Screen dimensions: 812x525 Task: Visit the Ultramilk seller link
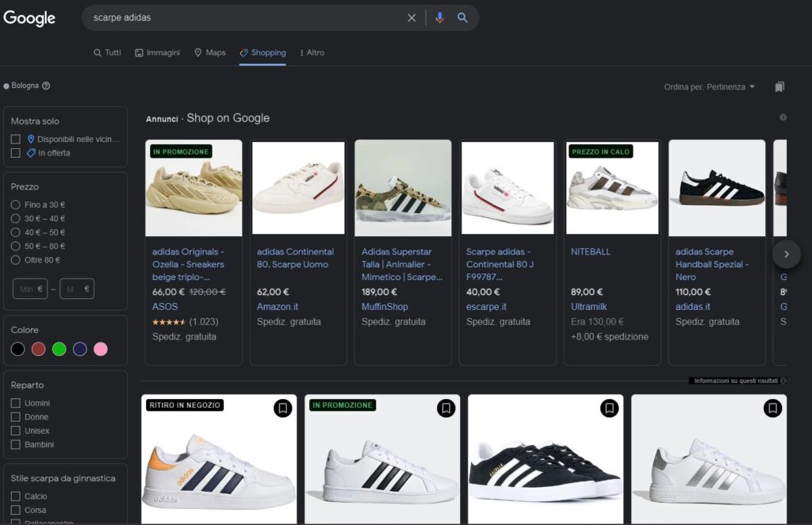pos(589,306)
